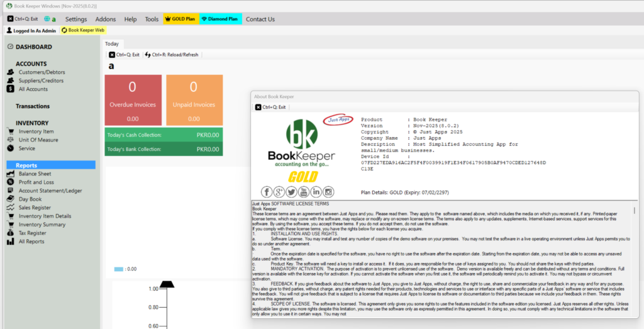The image size is (644, 329).
Task: Open the Balance Sheet report
Action: click(x=35, y=174)
